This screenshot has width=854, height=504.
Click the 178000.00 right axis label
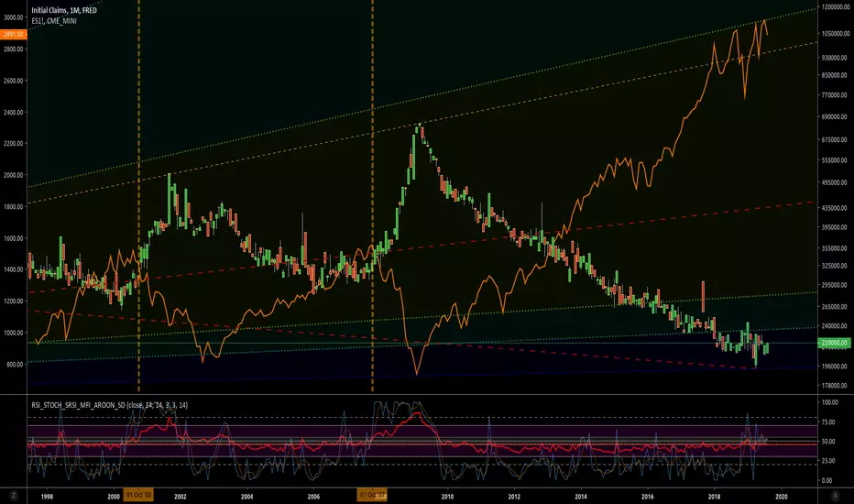[835, 385]
